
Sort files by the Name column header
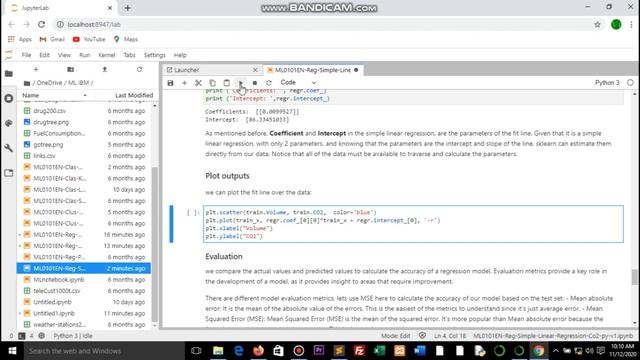click(x=54, y=95)
